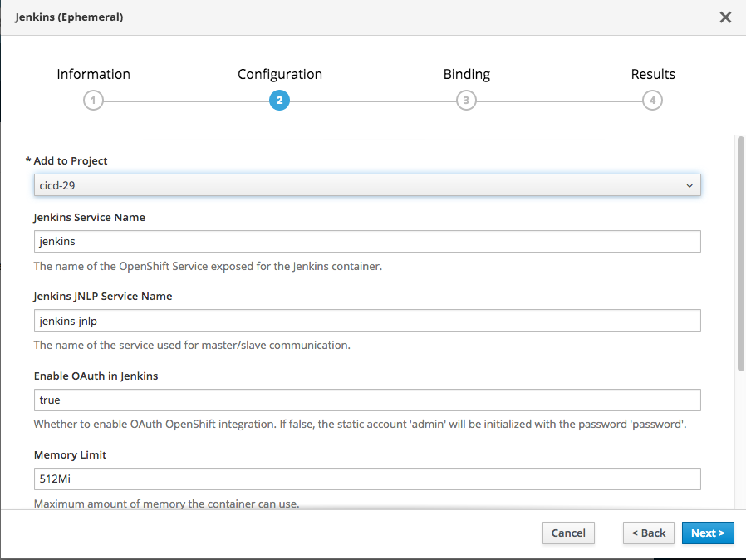
Task: Click the 'Memory Limit' label
Action: pyautogui.click(x=70, y=454)
